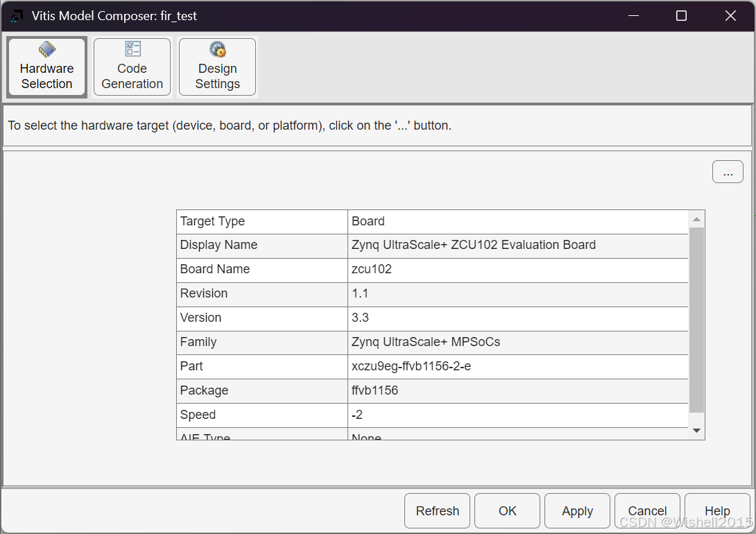756x534 pixels.
Task: Confirm with the OK button
Action: coord(507,511)
